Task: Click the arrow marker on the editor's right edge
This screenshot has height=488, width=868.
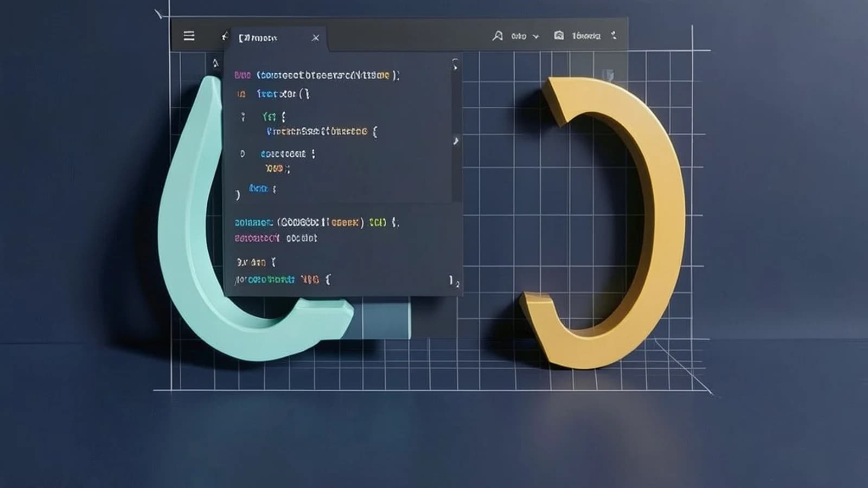Action: pos(456,141)
